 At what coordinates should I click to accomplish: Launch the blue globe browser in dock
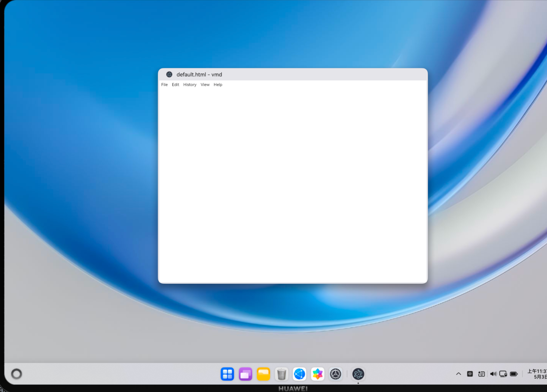[299, 374]
